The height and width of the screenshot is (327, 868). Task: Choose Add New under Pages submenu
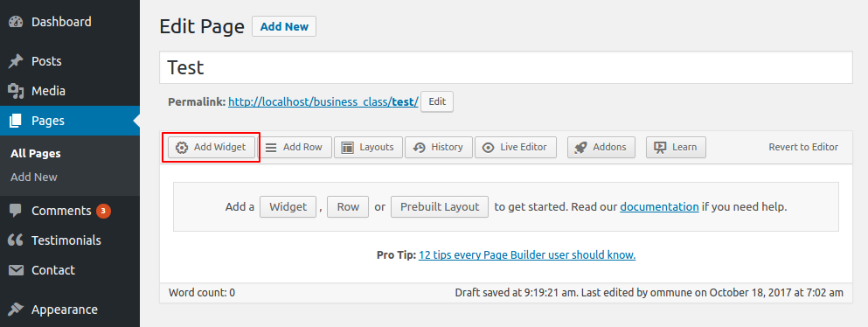click(x=34, y=177)
